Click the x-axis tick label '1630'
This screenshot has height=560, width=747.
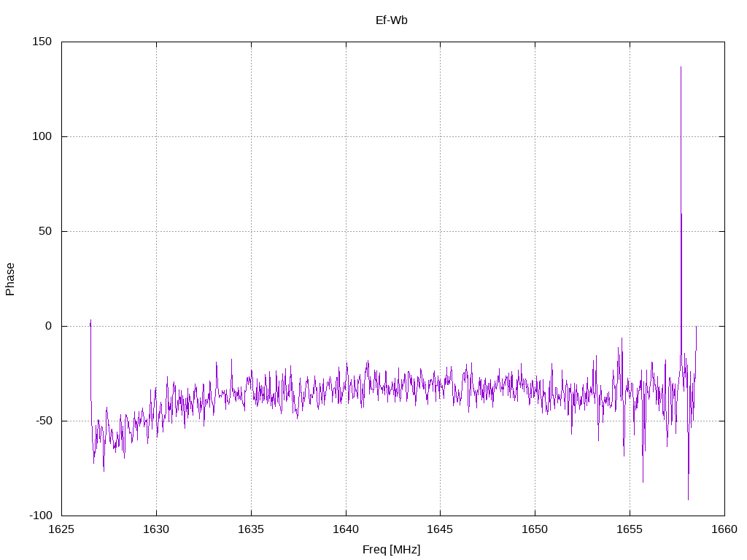[156, 529]
